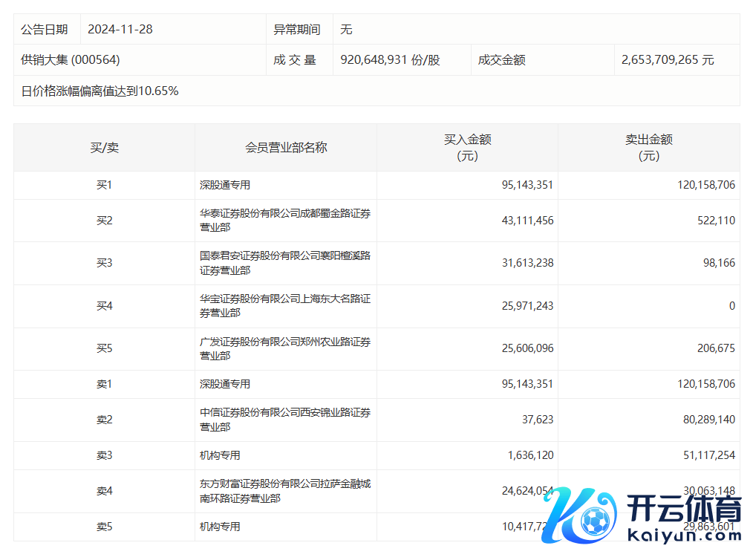Click the 会员营业部名称 column header
The height and width of the screenshot is (560, 753).
click(x=286, y=148)
